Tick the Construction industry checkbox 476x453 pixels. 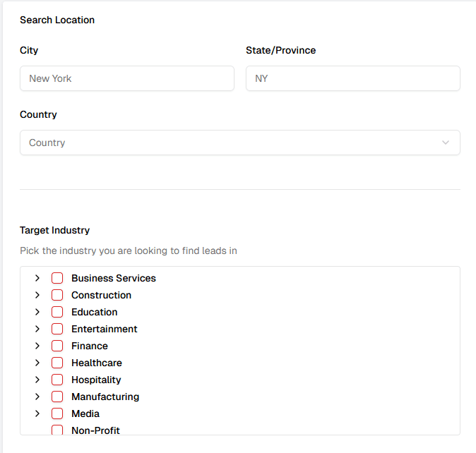click(x=57, y=295)
